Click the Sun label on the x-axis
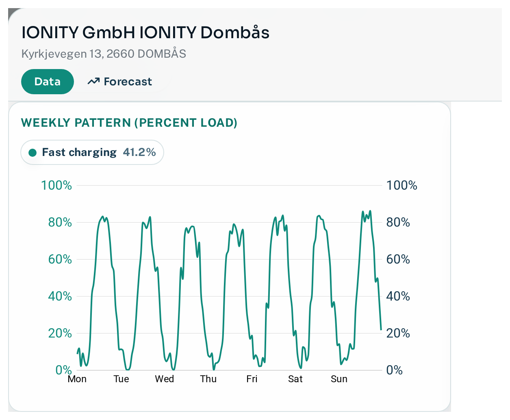510x420 pixels. 339,379
